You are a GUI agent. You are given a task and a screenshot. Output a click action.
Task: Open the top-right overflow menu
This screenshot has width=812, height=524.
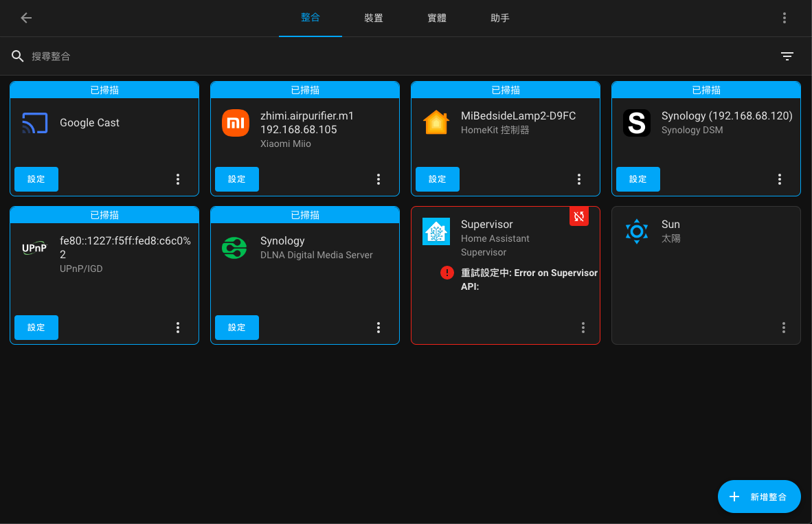(784, 18)
